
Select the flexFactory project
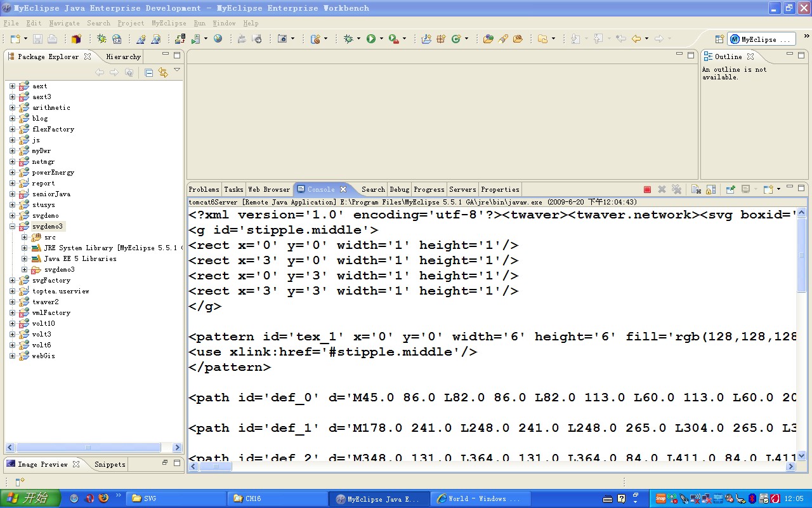(53, 129)
